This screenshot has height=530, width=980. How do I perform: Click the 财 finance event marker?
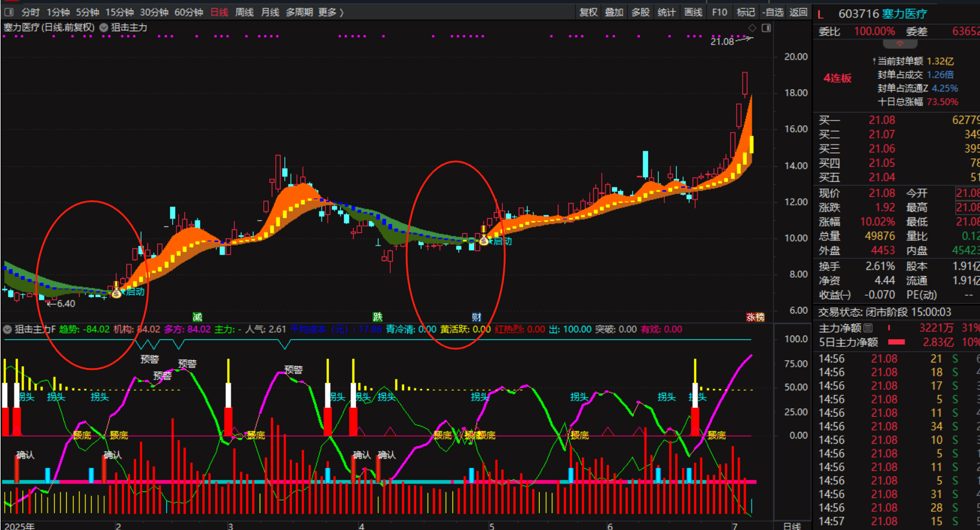pos(476,317)
